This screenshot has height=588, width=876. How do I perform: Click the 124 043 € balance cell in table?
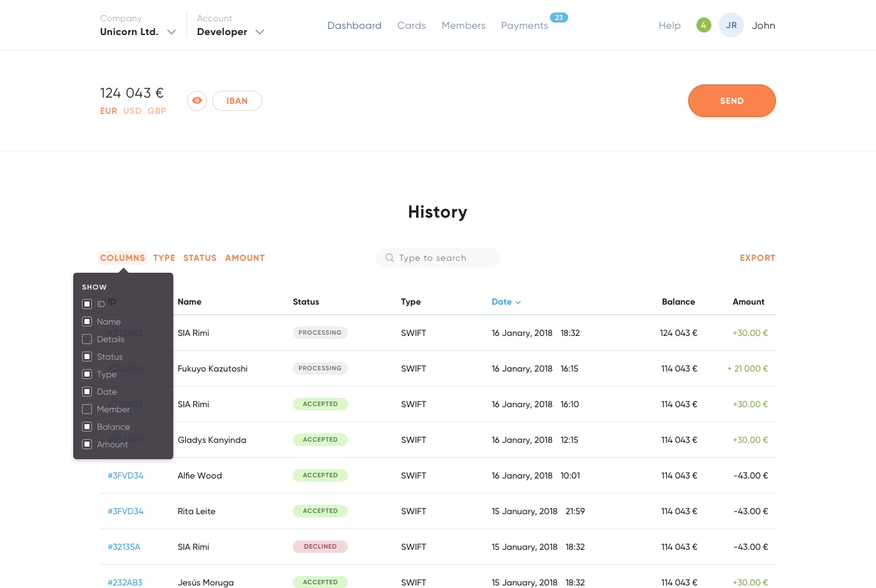tap(678, 333)
